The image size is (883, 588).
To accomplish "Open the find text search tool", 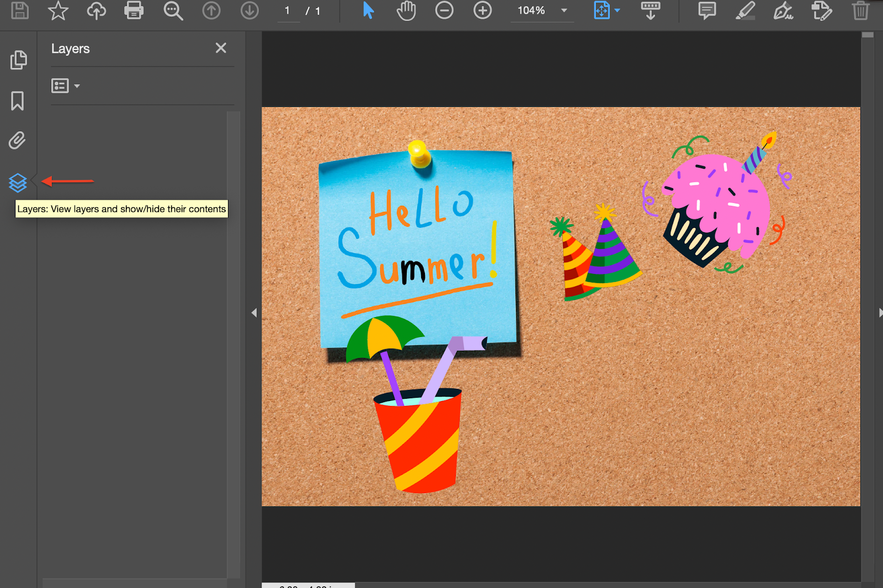I will click(x=173, y=10).
